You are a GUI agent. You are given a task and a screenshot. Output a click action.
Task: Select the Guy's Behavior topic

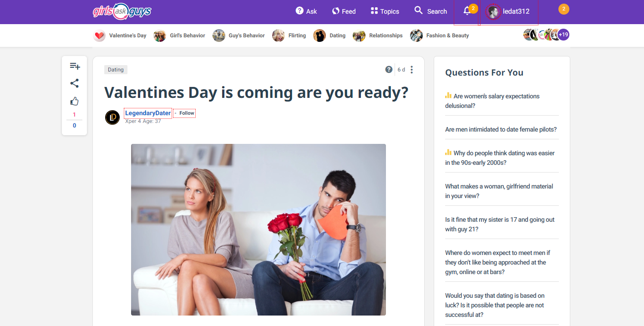click(238, 36)
